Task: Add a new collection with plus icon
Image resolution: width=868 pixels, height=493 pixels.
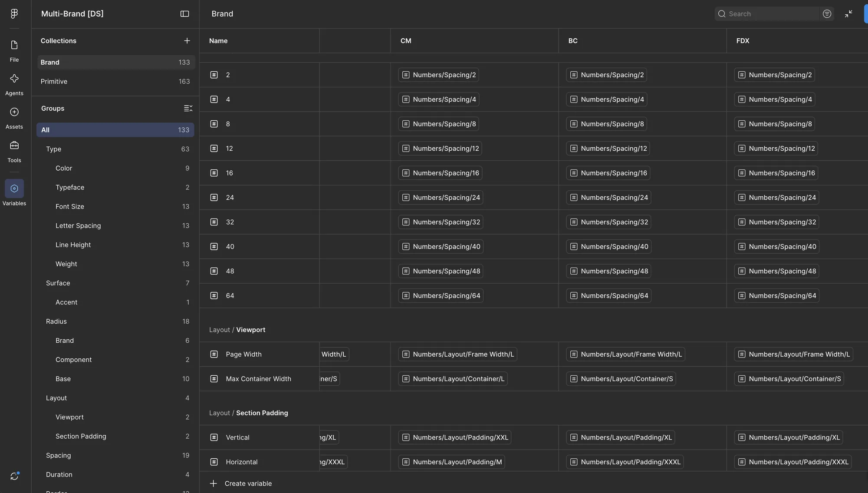Action: click(187, 41)
